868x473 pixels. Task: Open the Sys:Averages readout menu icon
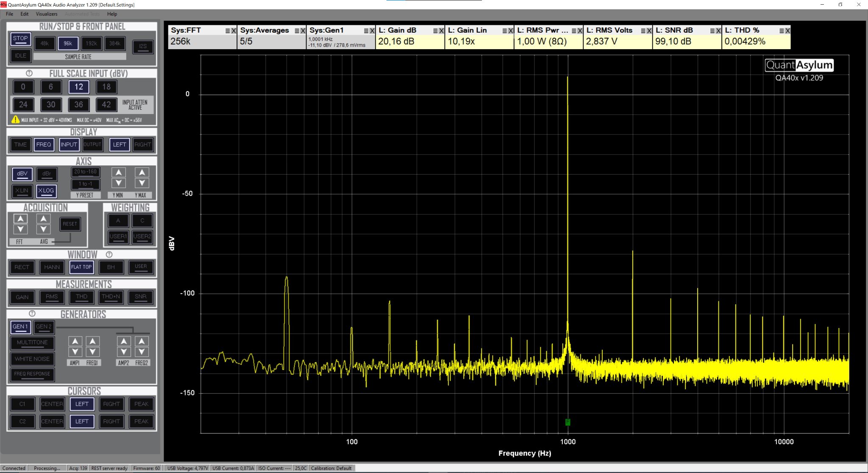pos(297,31)
